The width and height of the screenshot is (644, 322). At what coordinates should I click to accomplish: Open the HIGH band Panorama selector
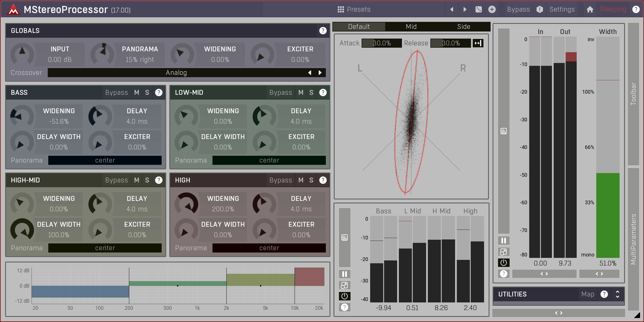pos(269,248)
